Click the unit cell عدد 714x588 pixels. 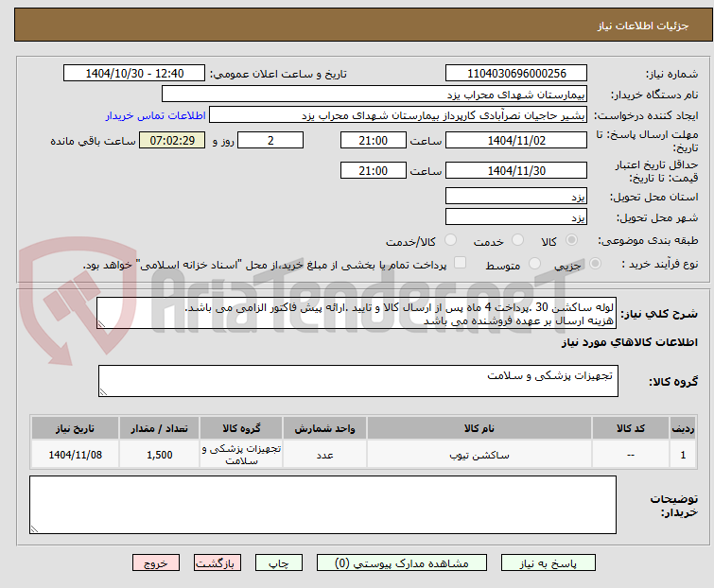click(324, 454)
